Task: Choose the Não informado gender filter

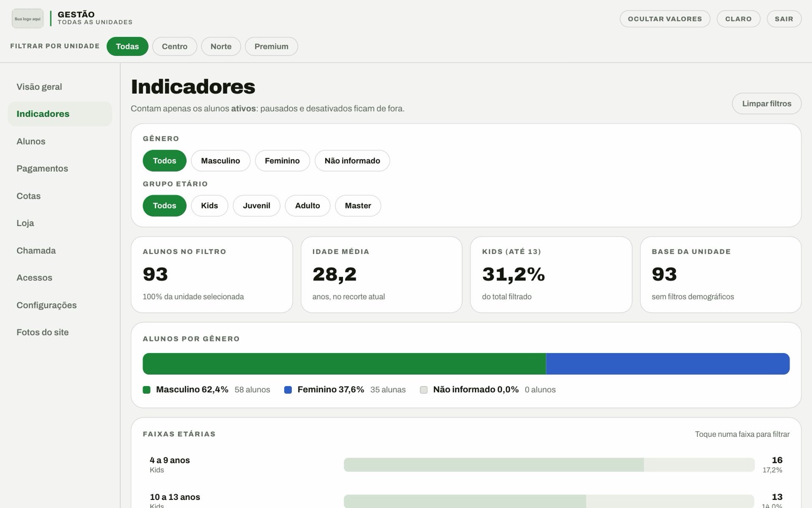Action: click(x=352, y=161)
